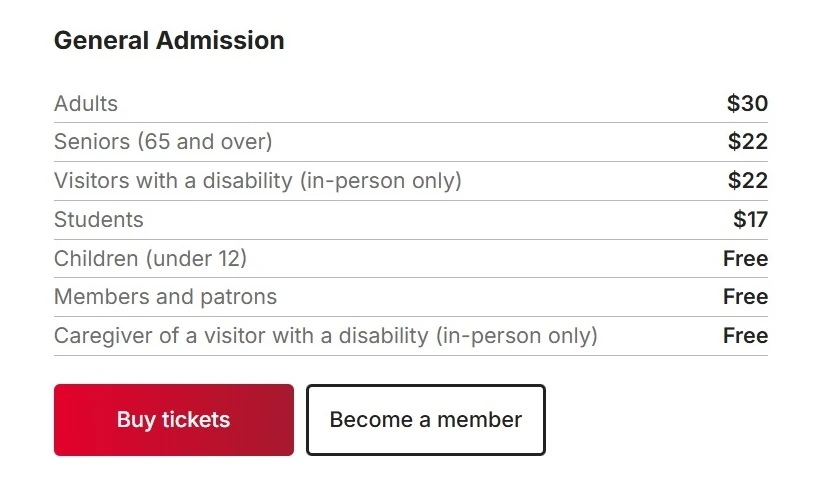Screen dimensions: 820x490
Task: Click the $30 adult price
Action: point(747,104)
